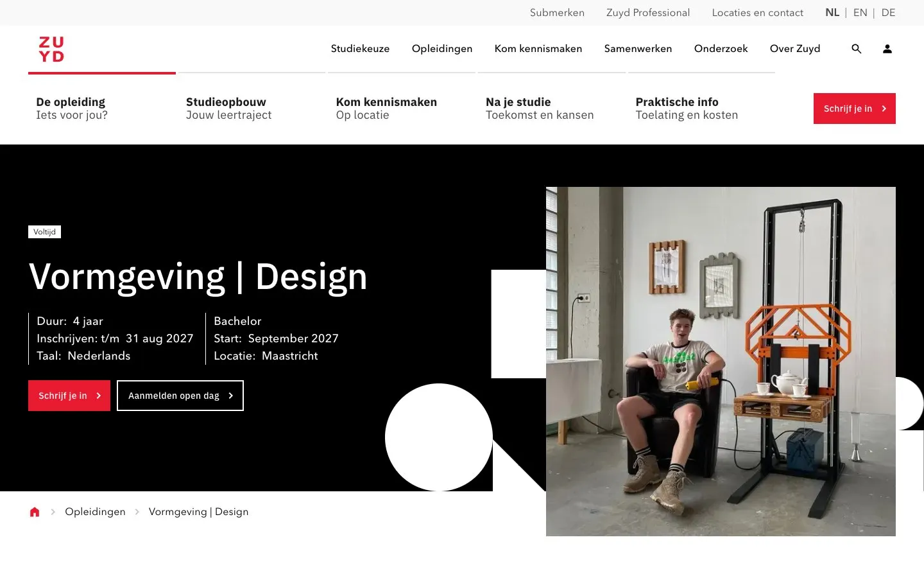
Task: Click Schrijf je in button in sub navigation
Action: click(855, 109)
